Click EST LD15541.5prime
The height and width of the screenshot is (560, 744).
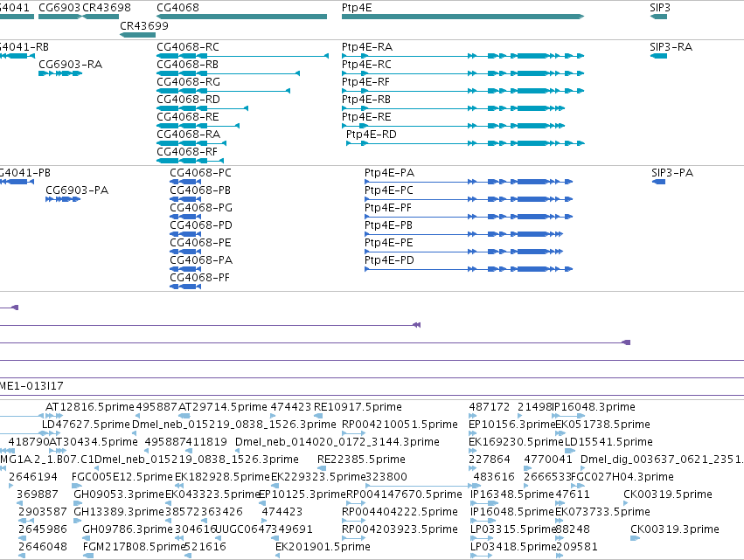[608, 442]
